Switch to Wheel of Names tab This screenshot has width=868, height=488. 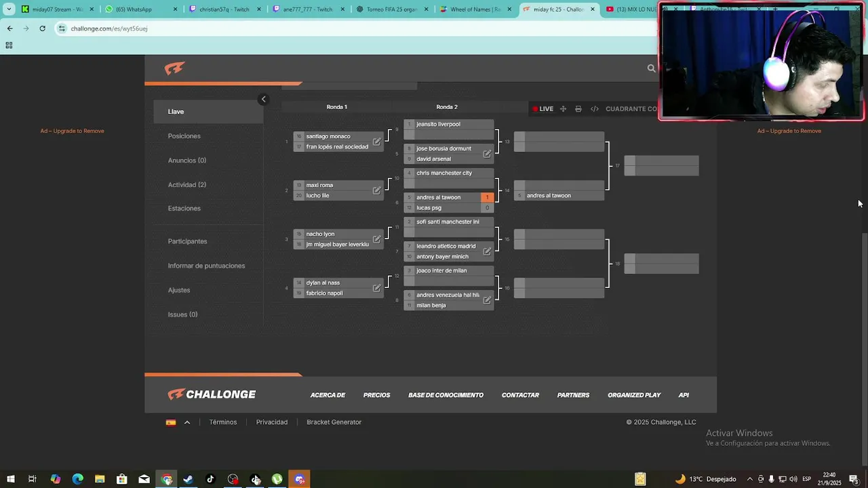click(x=475, y=9)
